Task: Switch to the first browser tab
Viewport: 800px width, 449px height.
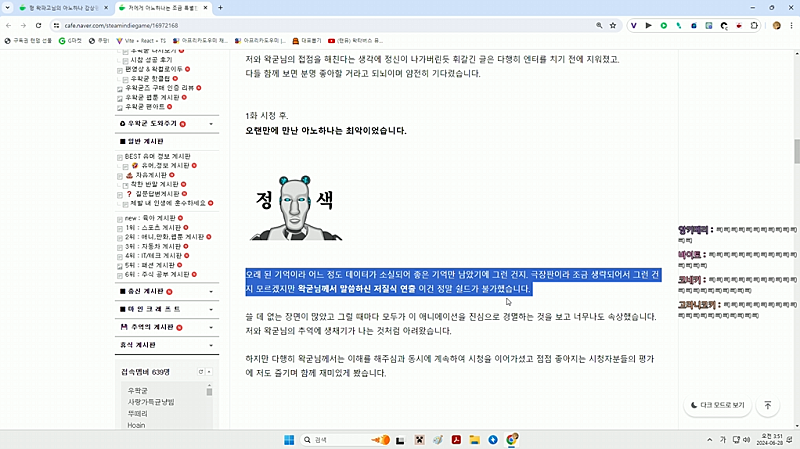Action: click(x=62, y=8)
